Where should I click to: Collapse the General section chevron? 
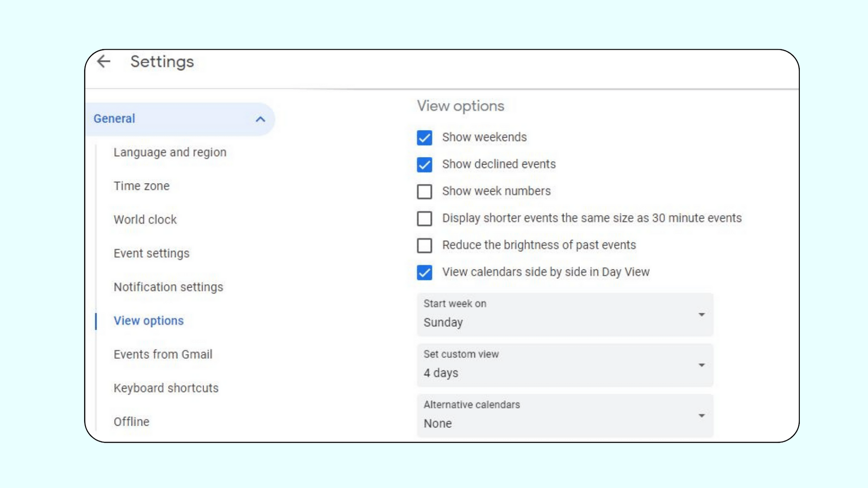click(260, 119)
